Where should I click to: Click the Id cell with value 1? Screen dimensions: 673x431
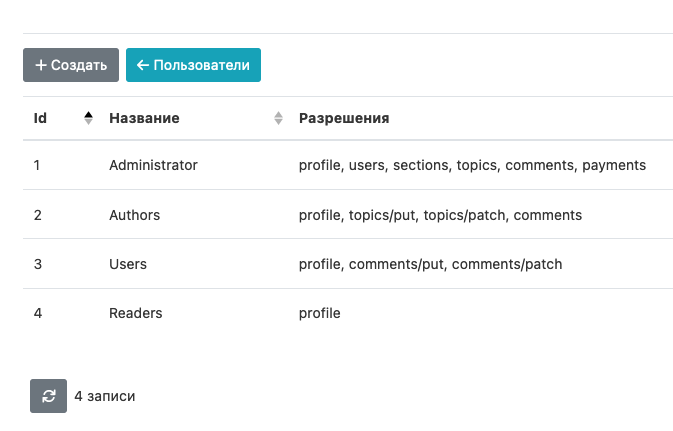[x=37, y=165]
